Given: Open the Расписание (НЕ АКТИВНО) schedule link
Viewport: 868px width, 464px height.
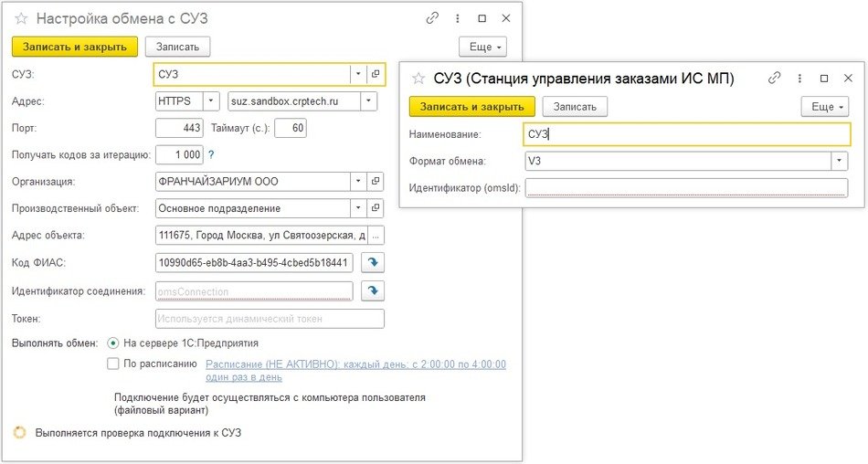Looking at the screenshot, I should [x=355, y=364].
